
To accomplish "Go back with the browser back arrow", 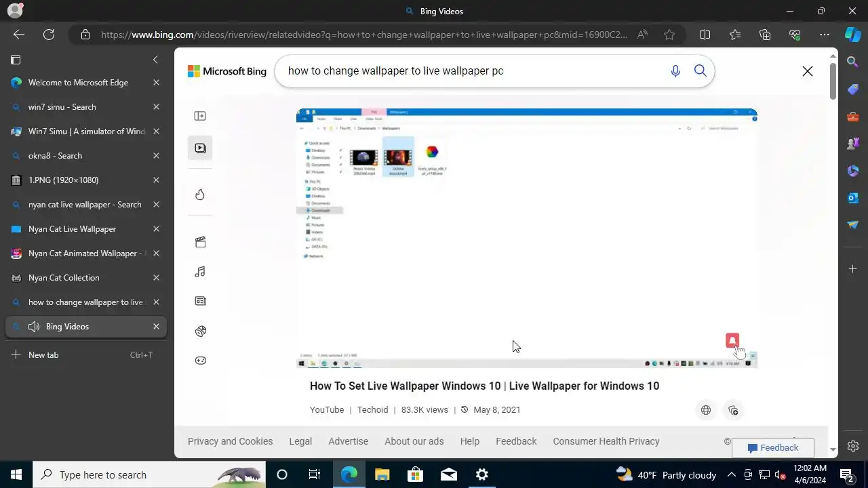I will (x=19, y=35).
